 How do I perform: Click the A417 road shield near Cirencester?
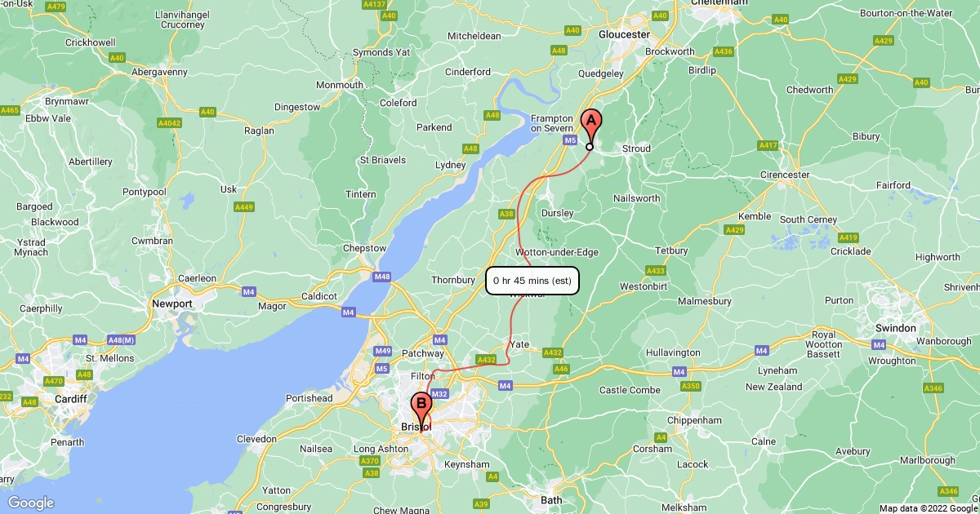tap(768, 145)
